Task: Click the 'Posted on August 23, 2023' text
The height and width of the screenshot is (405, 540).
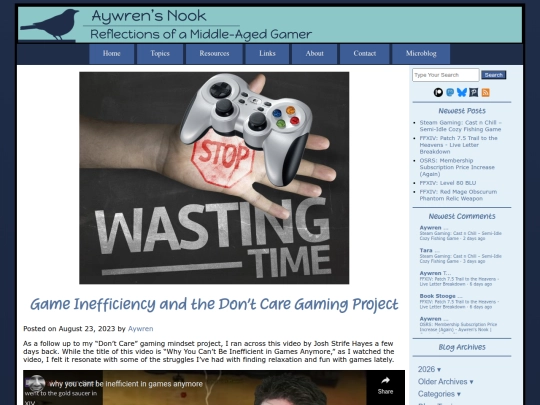Action: coord(69,329)
